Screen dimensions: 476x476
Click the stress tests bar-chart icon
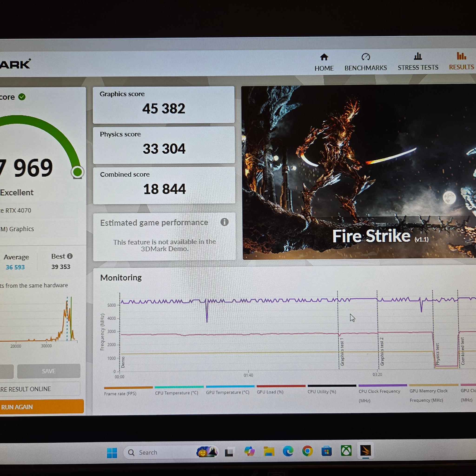418,56
